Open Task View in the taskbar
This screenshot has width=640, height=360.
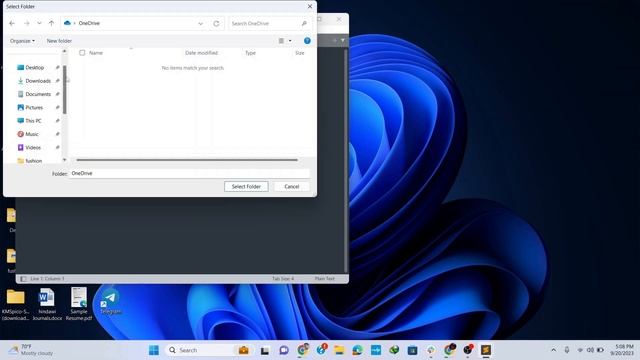[265, 350]
